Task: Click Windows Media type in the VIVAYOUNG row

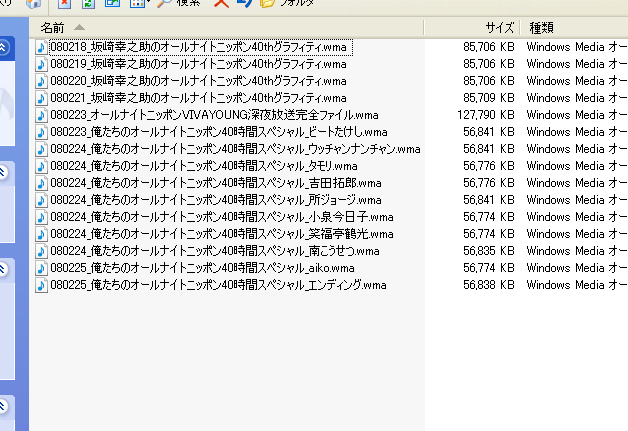Action: (x=577, y=115)
